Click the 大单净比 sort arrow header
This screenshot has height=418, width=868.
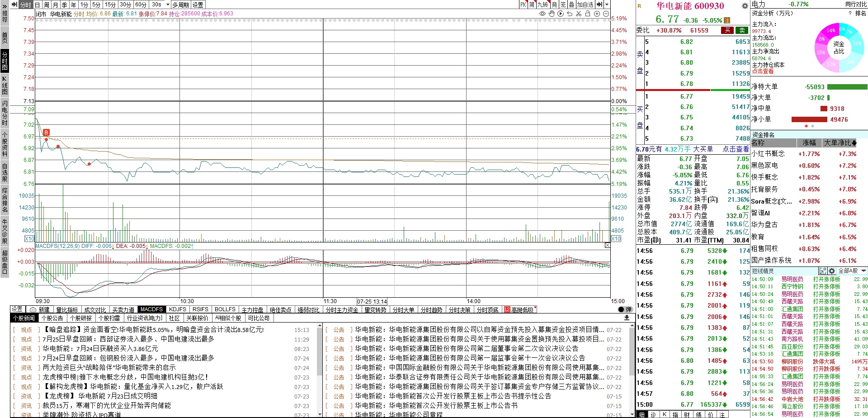(840, 143)
